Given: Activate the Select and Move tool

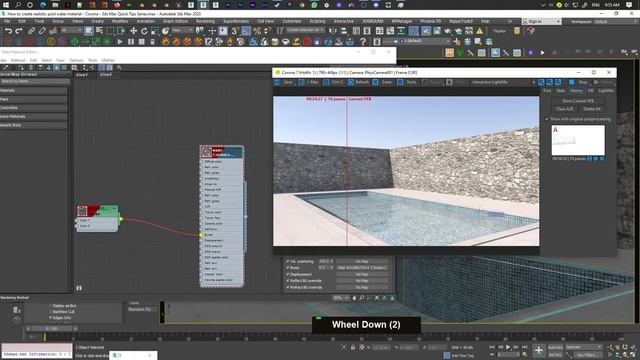Looking at the screenshot, I should coord(133,31).
